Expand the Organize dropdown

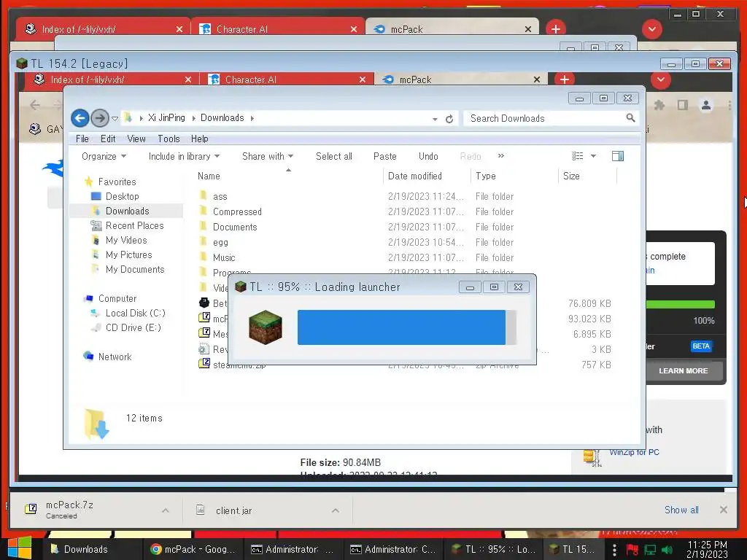tap(104, 156)
